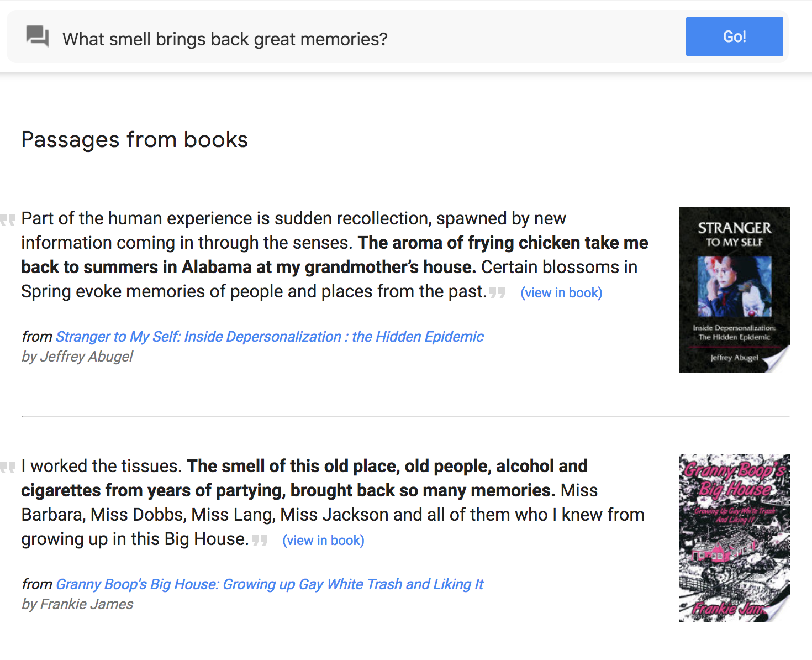Image resolution: width=812 pixels, height=660 pixels.
Task: Click the Stranger to My Self cover thumbnail
Action: click(734, 290)
